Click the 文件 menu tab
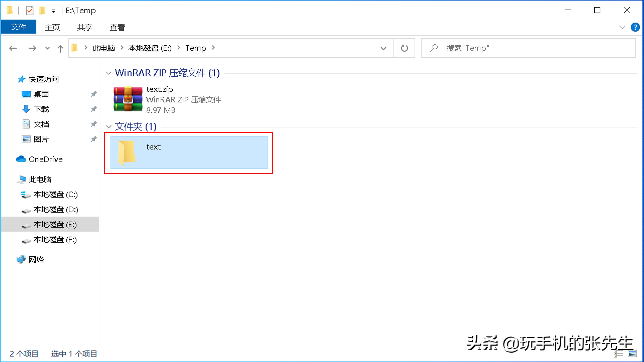644x362 pixels. (19, 27)
